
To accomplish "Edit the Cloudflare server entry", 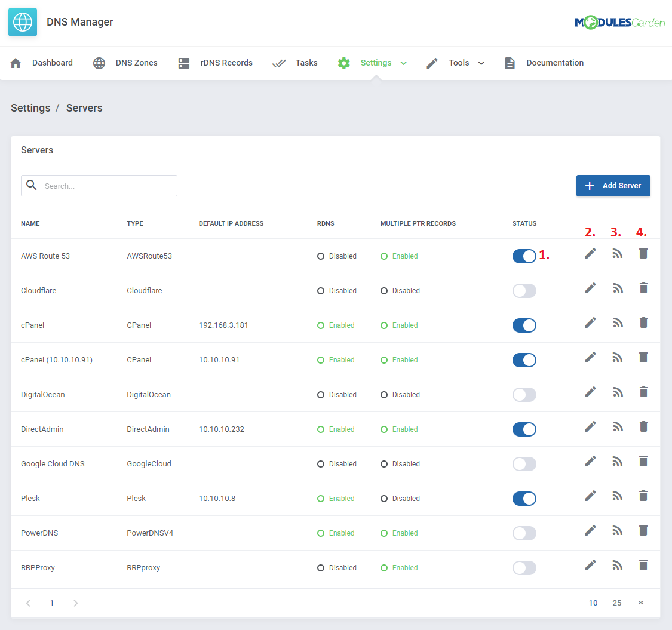I will click(x=590, y=288).
